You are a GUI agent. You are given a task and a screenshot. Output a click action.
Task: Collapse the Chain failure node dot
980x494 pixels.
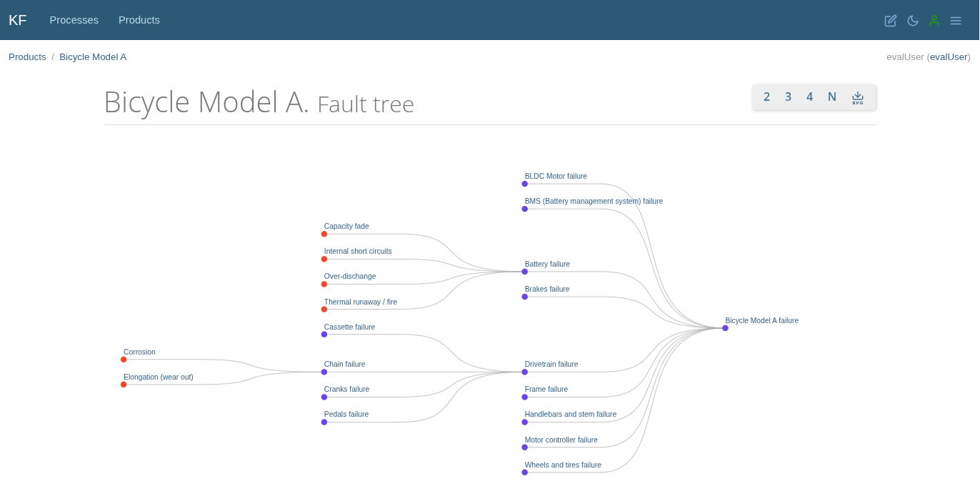coord(324,372)
